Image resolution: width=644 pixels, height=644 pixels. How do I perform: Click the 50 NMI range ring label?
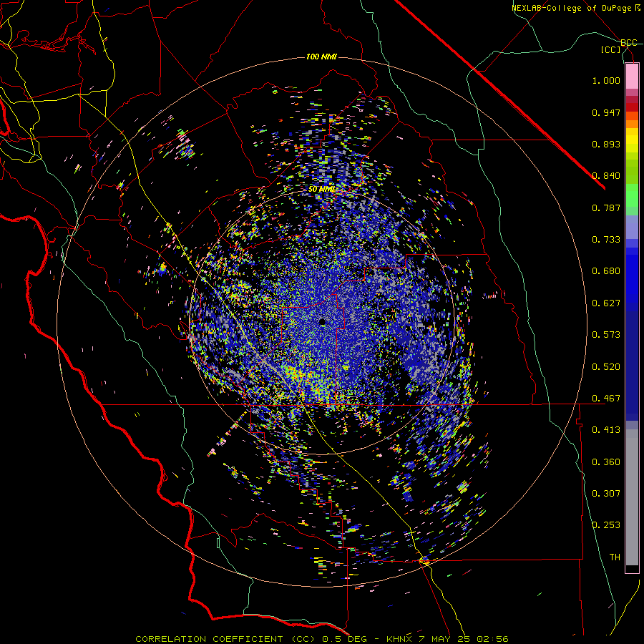321,189
